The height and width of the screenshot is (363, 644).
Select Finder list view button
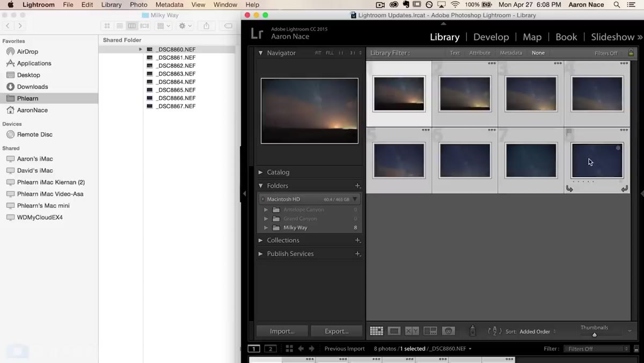pyautogui.click(x=120, y=26)
